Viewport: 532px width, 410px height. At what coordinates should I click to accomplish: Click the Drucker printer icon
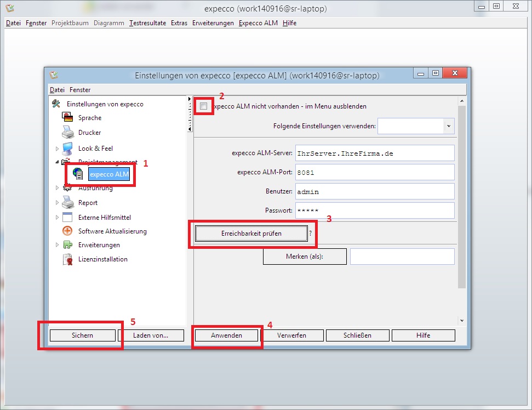pyautogui.click(x=68, y=133)
